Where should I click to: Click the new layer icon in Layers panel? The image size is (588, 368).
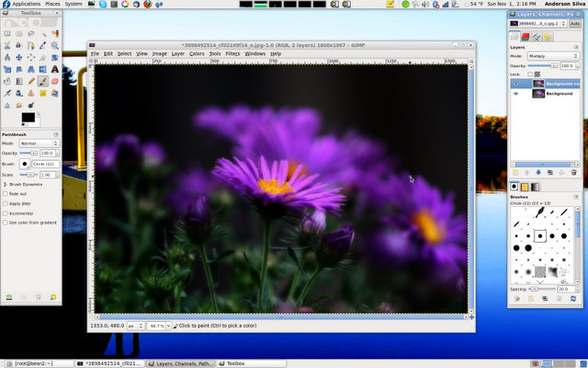(x=515, y=172)
